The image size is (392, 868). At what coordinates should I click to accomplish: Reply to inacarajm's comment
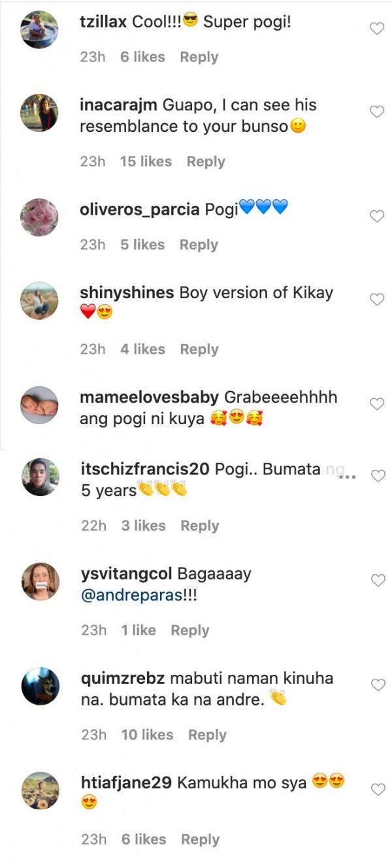coord(206,161)
